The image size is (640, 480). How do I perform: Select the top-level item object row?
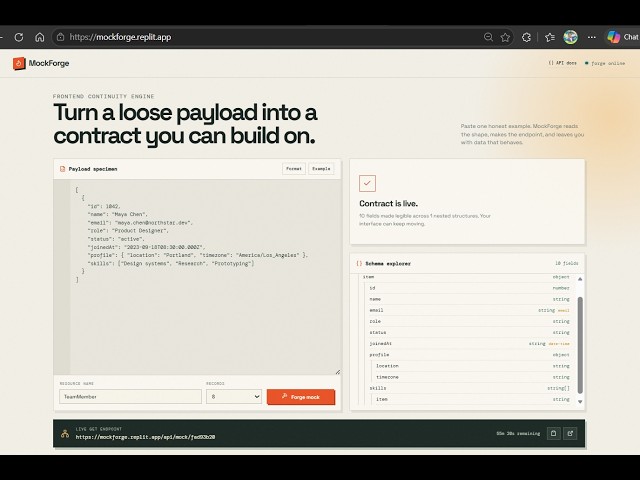click(x=466, y=277)
